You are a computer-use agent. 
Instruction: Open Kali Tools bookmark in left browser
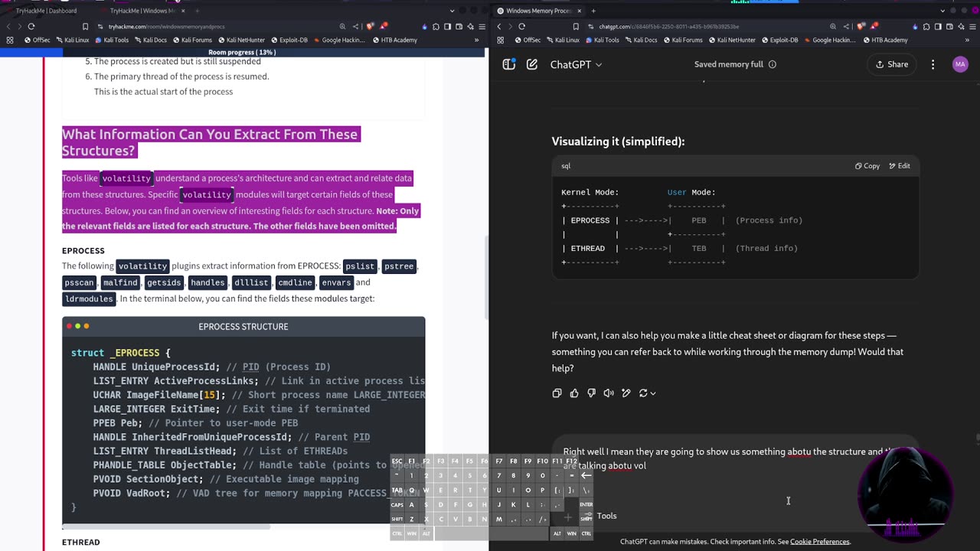[x=112, y=40]
